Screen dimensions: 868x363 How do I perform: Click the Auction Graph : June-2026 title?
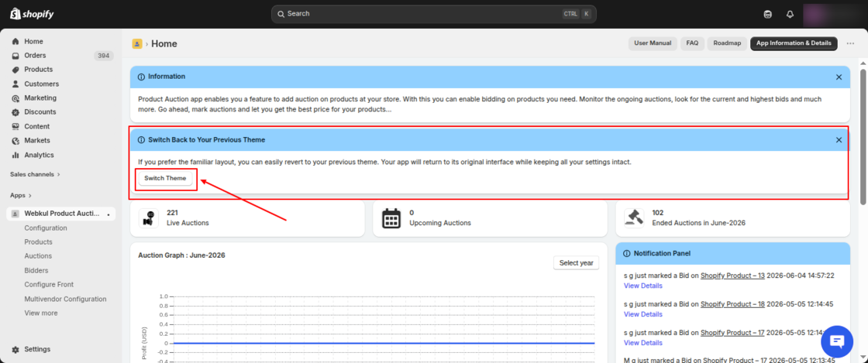point(181,255)
